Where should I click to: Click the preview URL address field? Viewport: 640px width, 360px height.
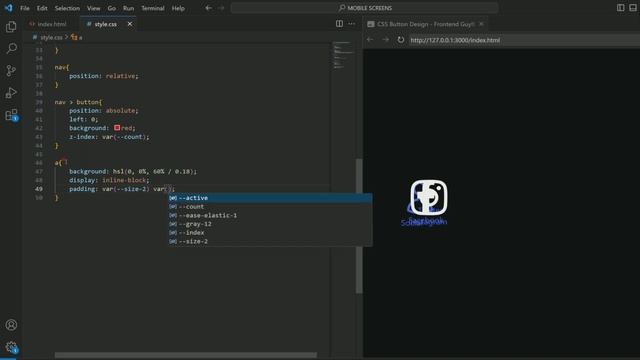click(x=524, y=40)
